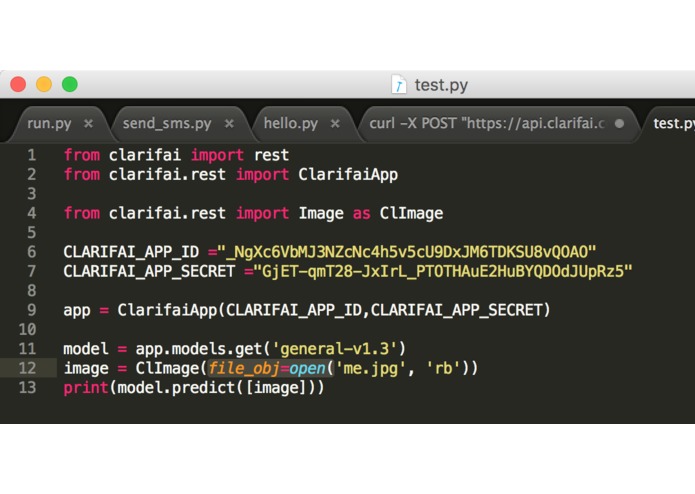695x494 pixels.
Task: Click 'import' keyword on line 1
Action: click(217, 155)
